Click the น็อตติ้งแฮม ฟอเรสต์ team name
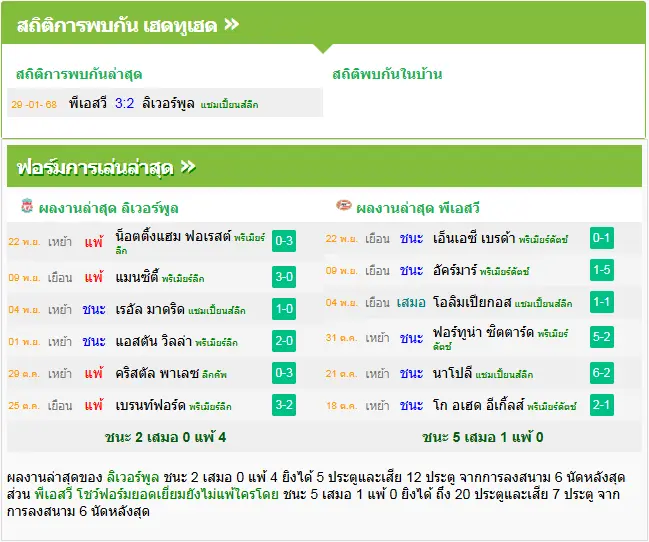This screenshot has height=542, width=649. coord(173,236)
